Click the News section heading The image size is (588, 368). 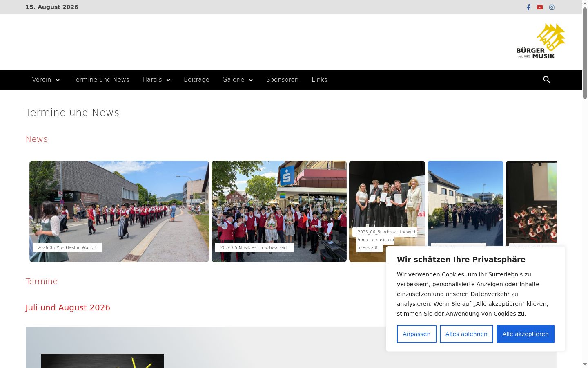(37, 139)
